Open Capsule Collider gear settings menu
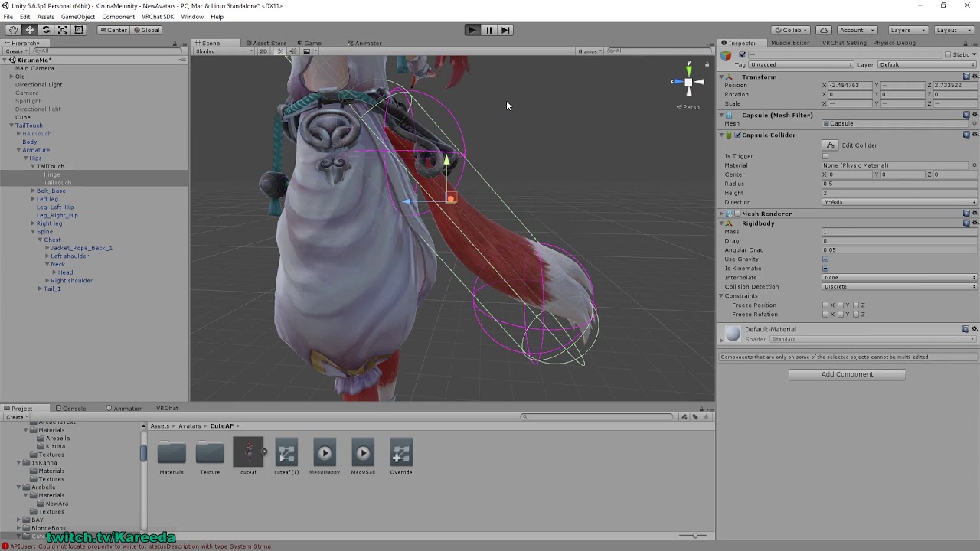This screenshot has width=980, height=551. [975, 135]
